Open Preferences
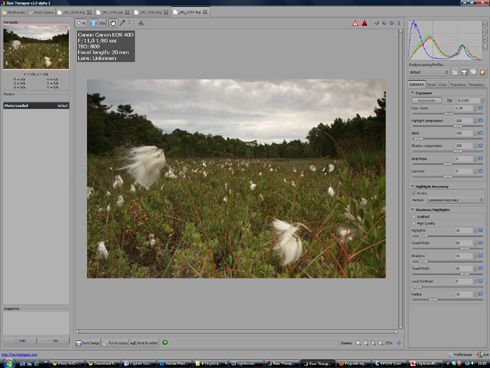Viewport: 490px width, 368px height. pos(460,355)
